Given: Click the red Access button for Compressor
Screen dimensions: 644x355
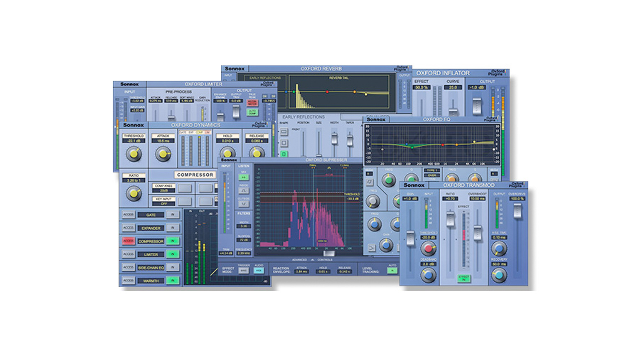Looking at the screenshot, I should click(x=128, y=241).
